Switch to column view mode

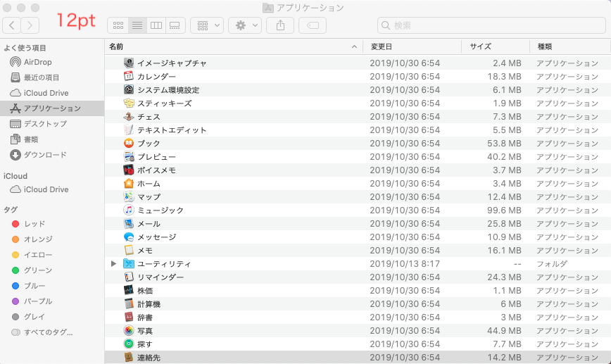pos(156,25)
